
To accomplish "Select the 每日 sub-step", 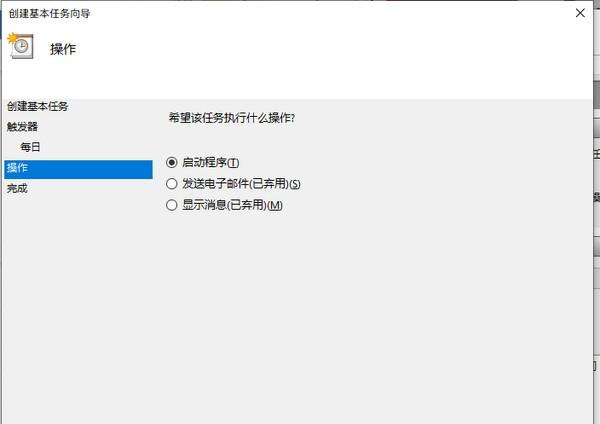I will tap(30, 147).
